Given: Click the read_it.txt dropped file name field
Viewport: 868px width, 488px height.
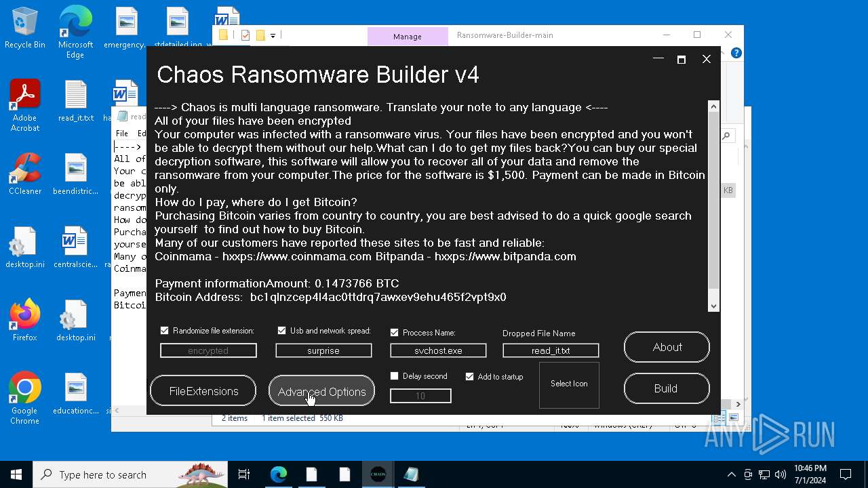Looking at the screenshot, I should [x=551, y=350].
